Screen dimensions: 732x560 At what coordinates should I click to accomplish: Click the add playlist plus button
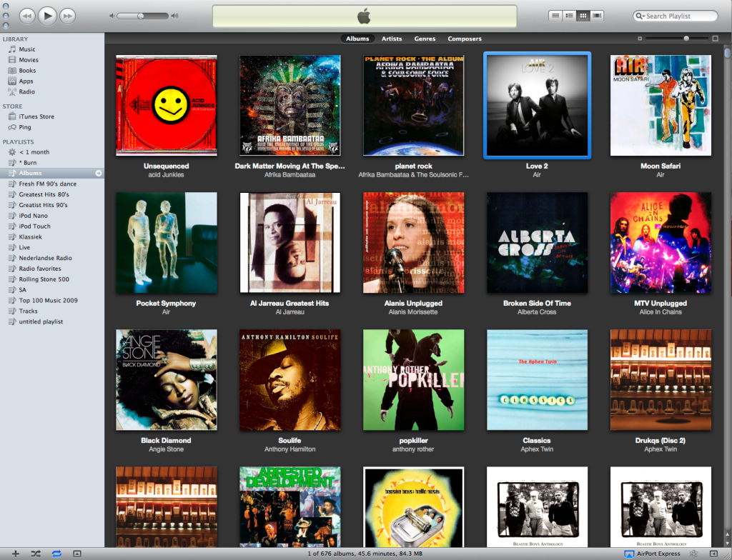(16, 554)
